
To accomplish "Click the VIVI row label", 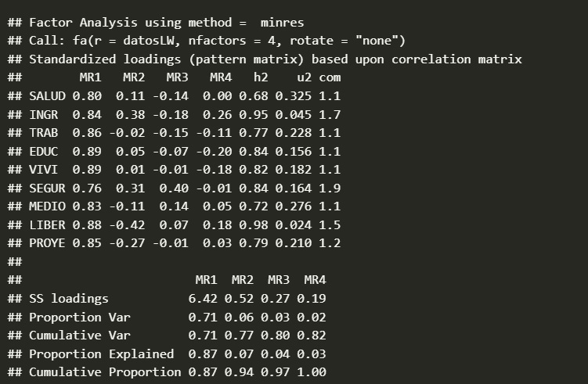I will [43, 170].
